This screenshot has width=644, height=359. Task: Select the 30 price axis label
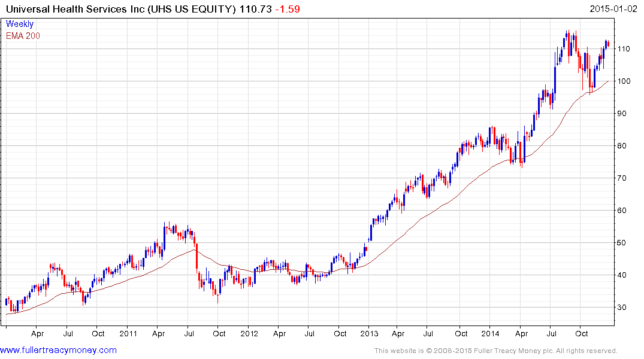coord(622,308)
